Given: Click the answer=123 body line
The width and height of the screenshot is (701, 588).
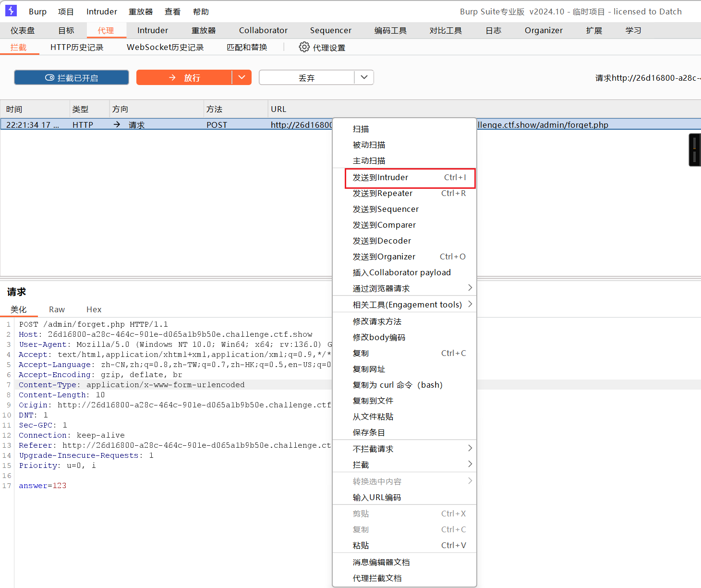Looking at the screenshot, I should click(43, 486).
